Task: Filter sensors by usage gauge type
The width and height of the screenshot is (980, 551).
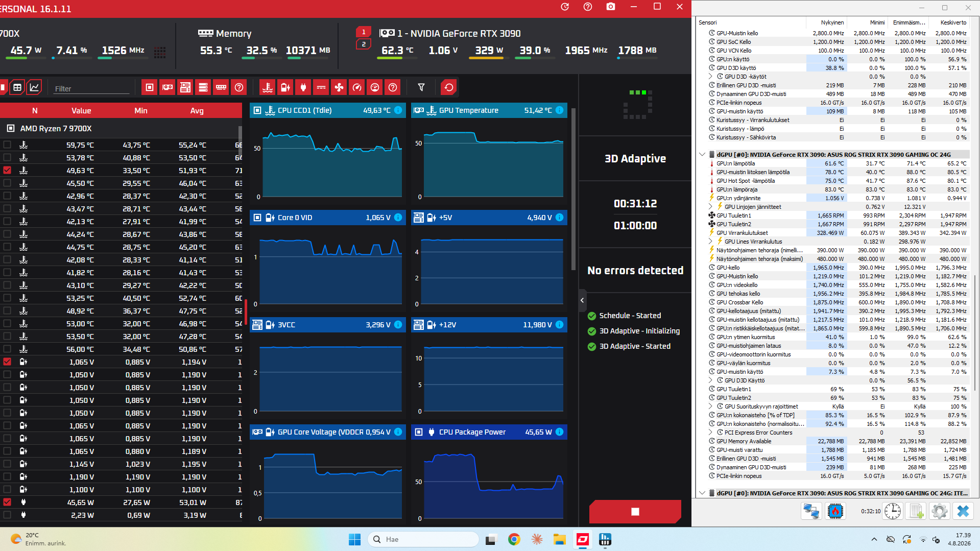Action: [x=375, y=87]
